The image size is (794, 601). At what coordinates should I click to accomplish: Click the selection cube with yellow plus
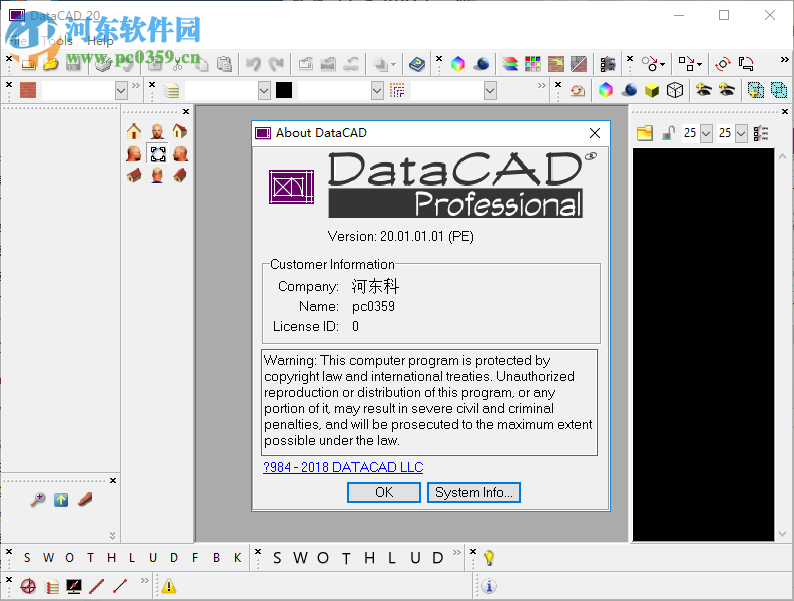click(756, 91)
